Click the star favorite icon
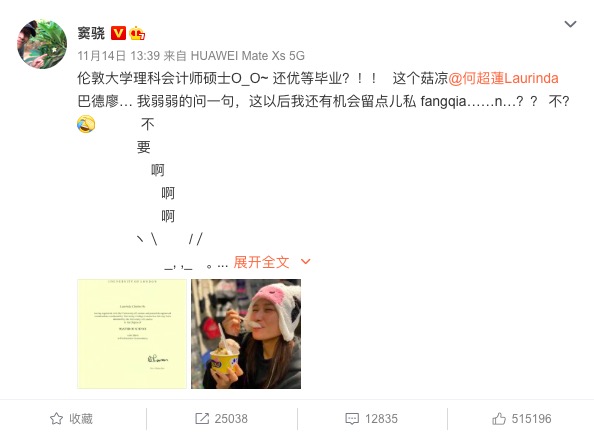594x435 pixels. click(x=56, y=418)
